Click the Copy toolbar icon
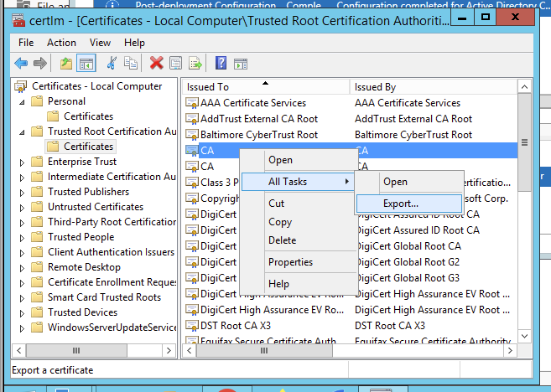 [131, 64]
